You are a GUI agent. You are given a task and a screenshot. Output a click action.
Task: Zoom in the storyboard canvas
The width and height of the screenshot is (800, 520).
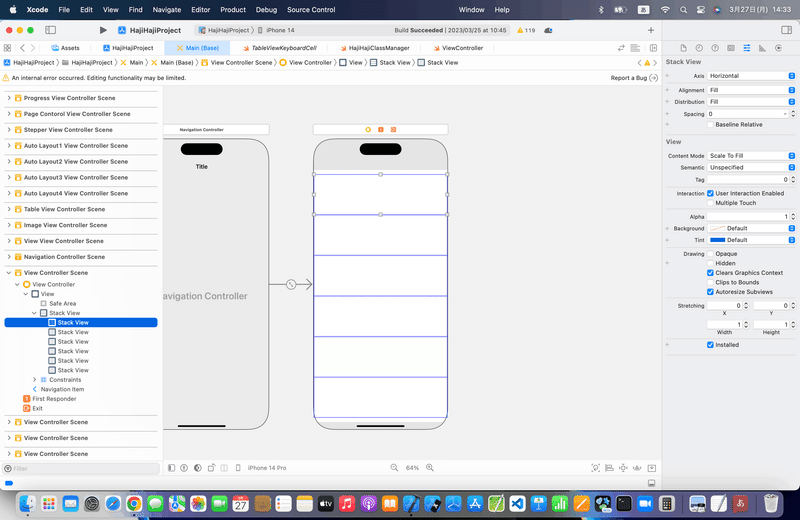coord(430,467)
